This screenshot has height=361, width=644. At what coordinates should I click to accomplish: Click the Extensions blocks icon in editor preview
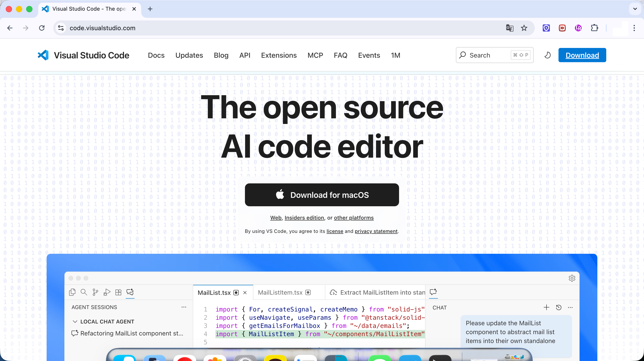(x=118, y=292)
